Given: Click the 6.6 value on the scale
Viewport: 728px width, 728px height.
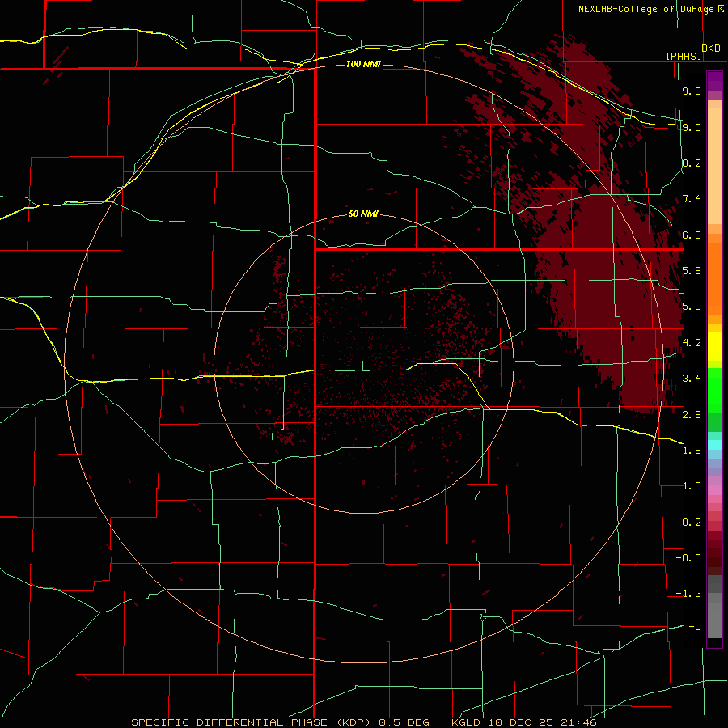Looking at the screenshot, I should [x=692, y=235].
